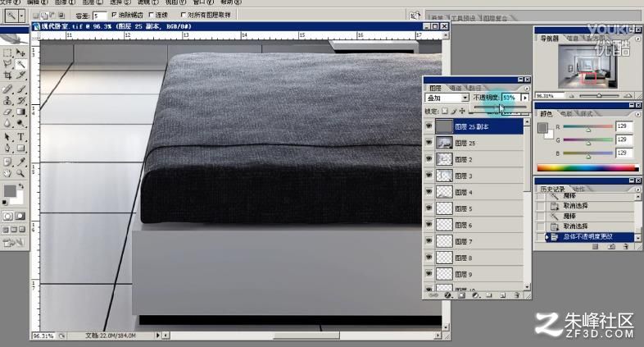Open the History panel options menu arrow
Image resolution: width=644 pixels, height=347 pixels.
coord(637,189)
